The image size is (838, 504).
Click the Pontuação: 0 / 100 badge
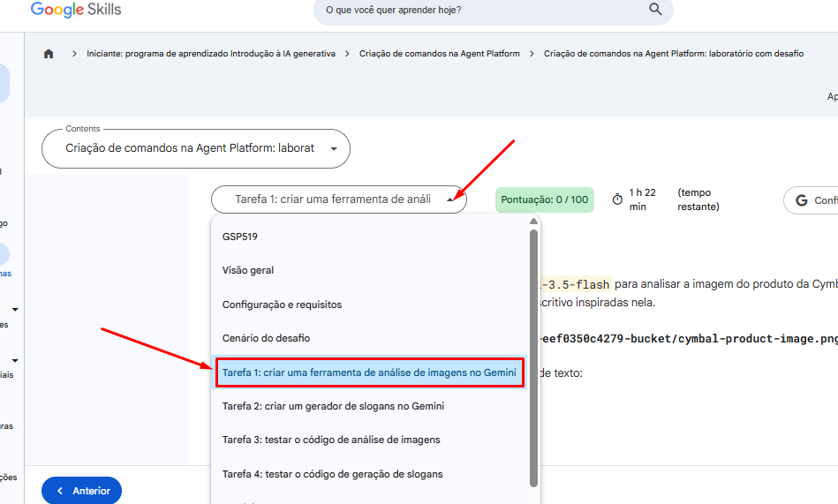point(545,199)
